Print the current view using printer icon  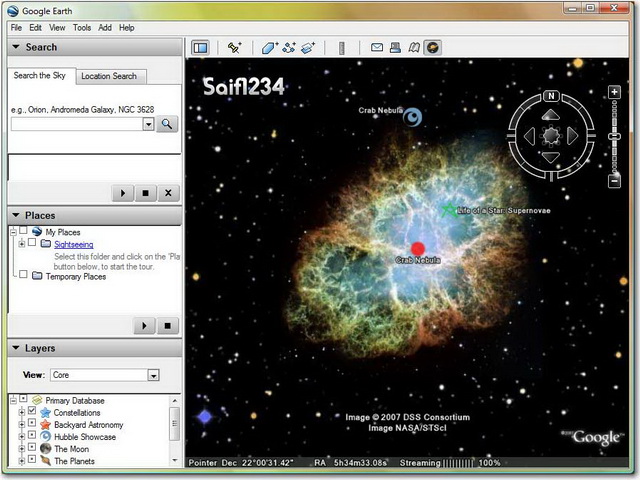coord(395,48)
